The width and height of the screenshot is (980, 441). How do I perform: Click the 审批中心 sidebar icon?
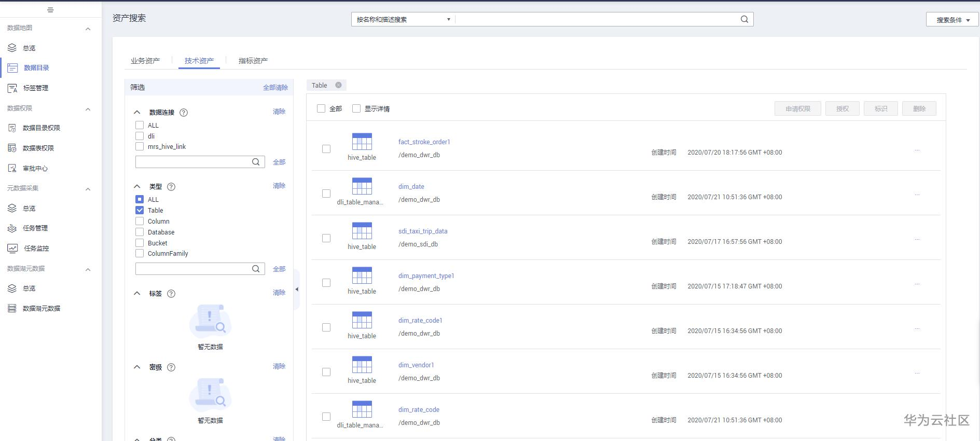(12, 168)
